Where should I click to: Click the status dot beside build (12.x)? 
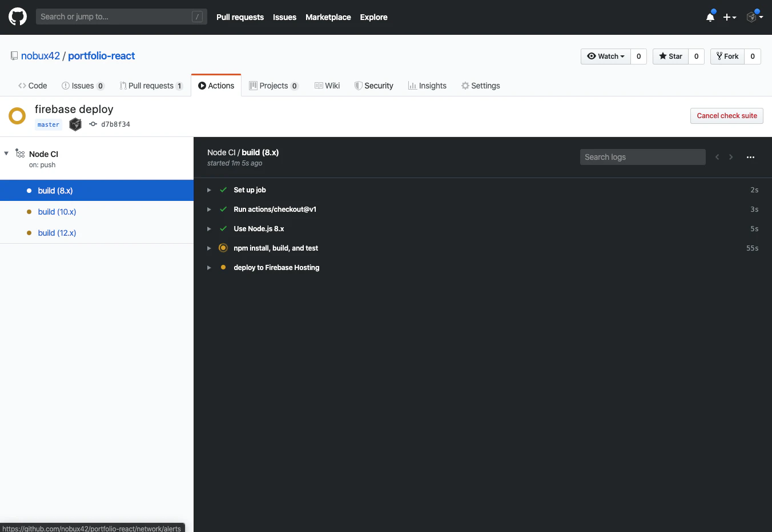pyautogui.click(x=29, y=233)
